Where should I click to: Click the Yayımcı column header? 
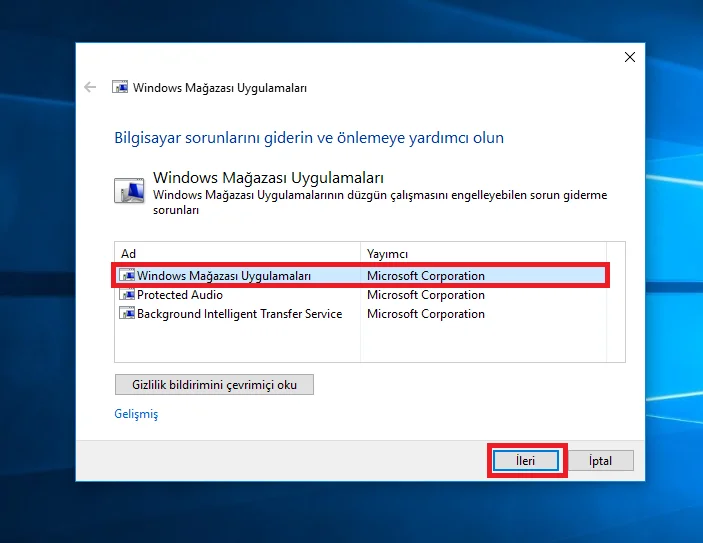tap(483, 254)
